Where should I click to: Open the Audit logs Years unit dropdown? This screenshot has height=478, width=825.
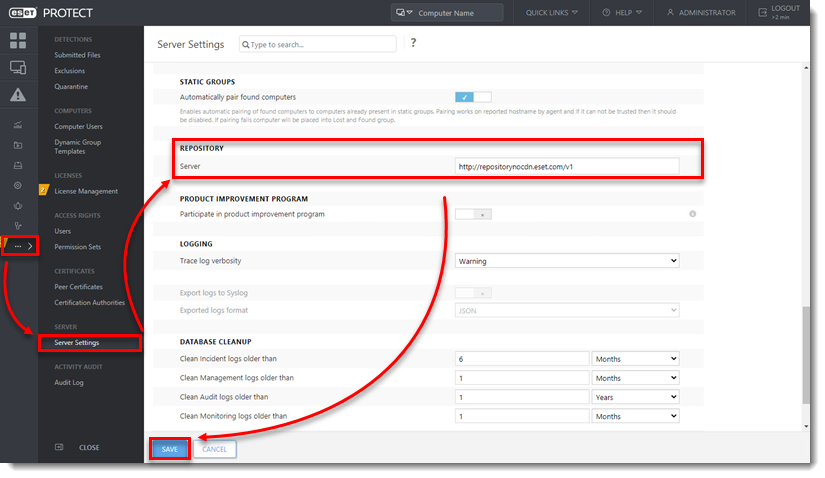click(635, 397)
